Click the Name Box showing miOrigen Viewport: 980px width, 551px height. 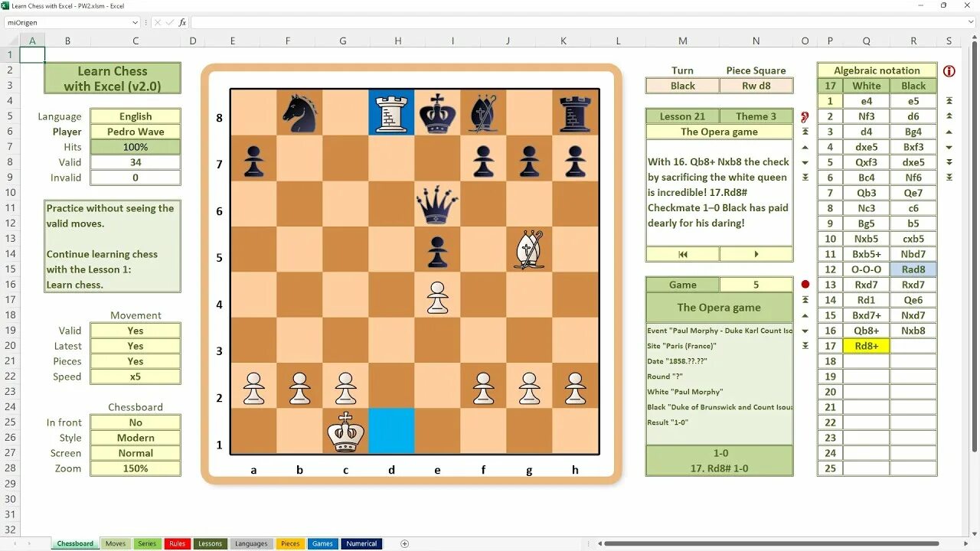pos(67,23)
